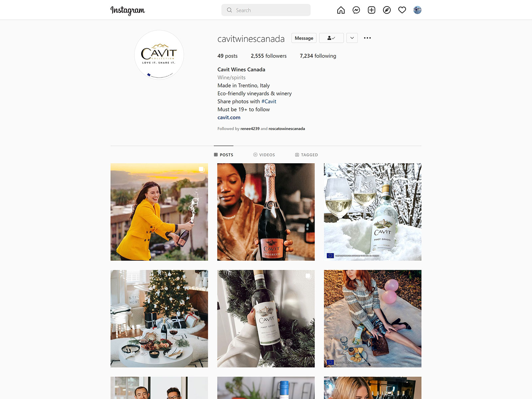Click the Instagram wordmark logo
The height and width of the screenshot is (399, 532).
coord(128,10)
